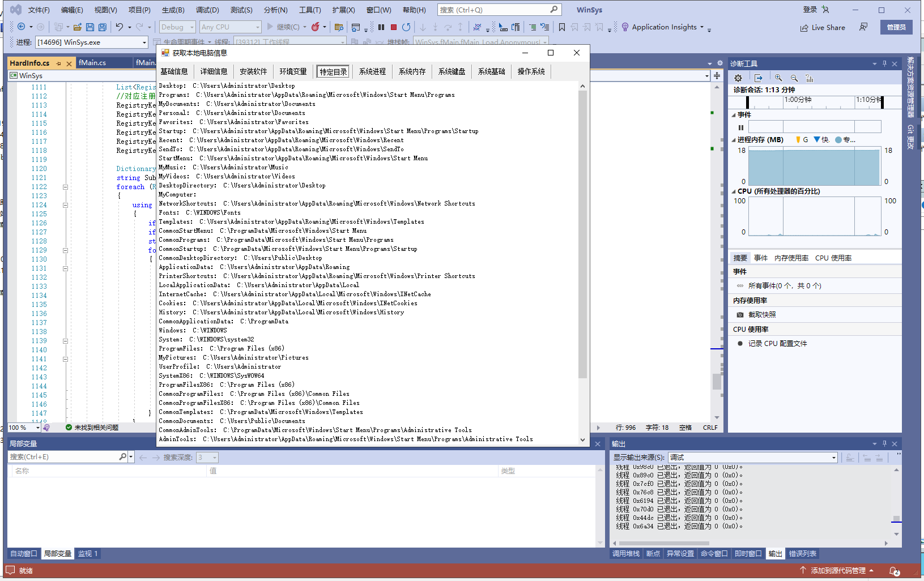
Task: Switch to the 内存使用率 tab in diagnostics
Action: pos(791,258)
